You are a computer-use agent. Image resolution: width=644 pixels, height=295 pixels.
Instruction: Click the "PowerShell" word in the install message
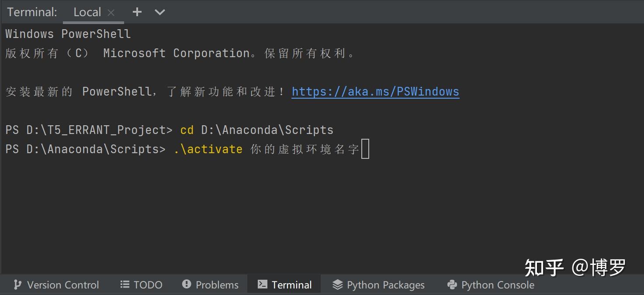(x=116, y=92)
